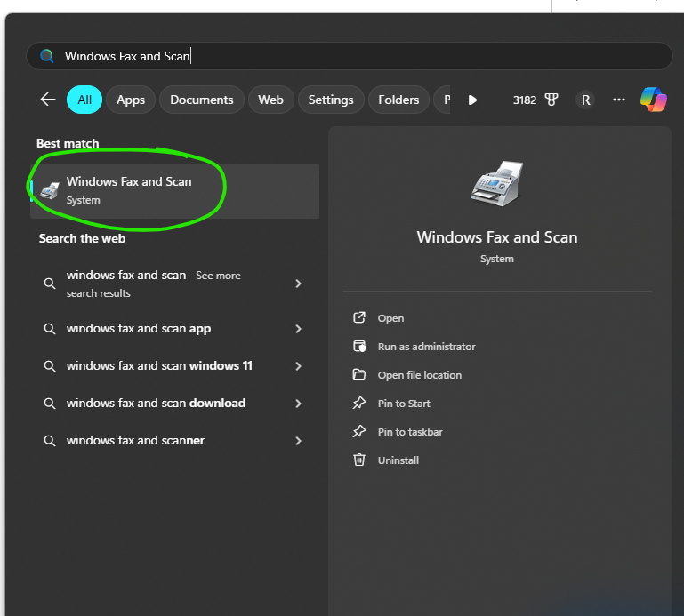Click the small fax icon in the best match row

[49, 190]
